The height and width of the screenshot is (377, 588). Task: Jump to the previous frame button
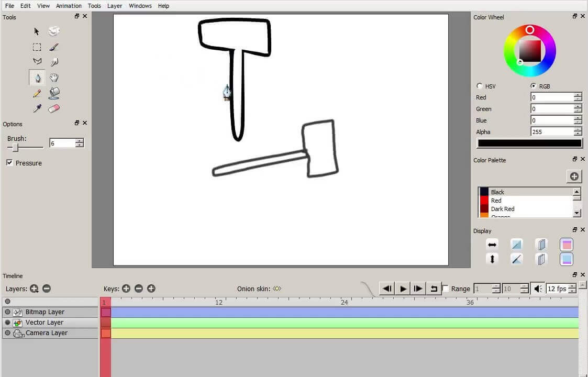(387, 289)
